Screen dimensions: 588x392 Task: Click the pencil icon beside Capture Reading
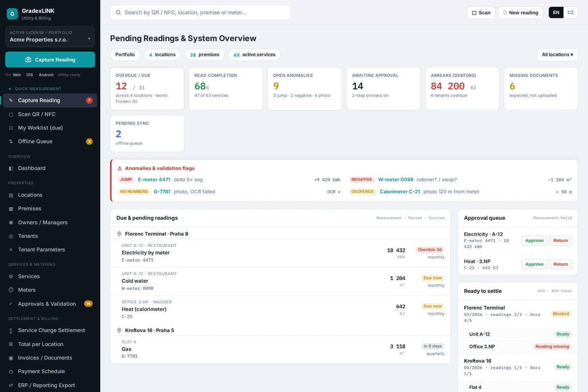(11, 100)
